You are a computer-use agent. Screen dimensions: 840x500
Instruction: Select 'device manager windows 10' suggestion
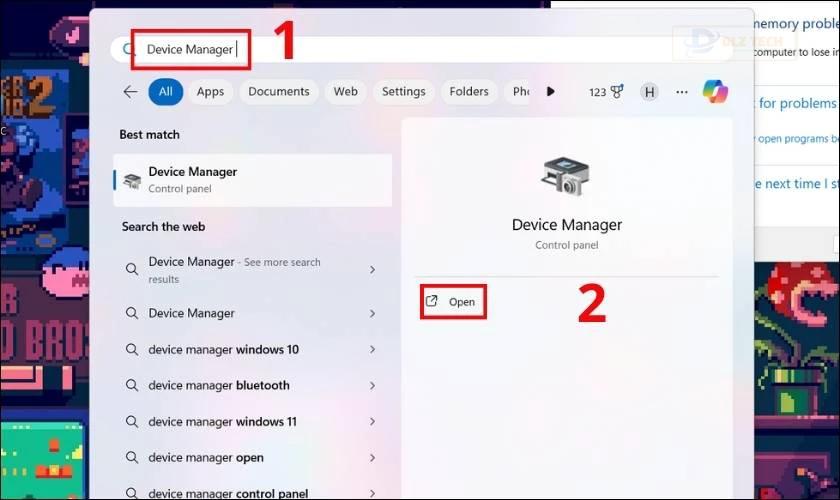(252, 349)
